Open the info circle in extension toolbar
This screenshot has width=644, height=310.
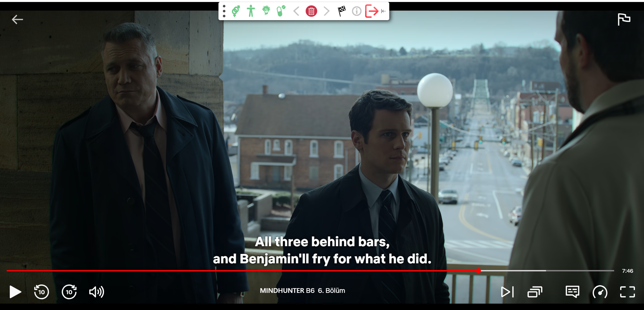(356, 11)
